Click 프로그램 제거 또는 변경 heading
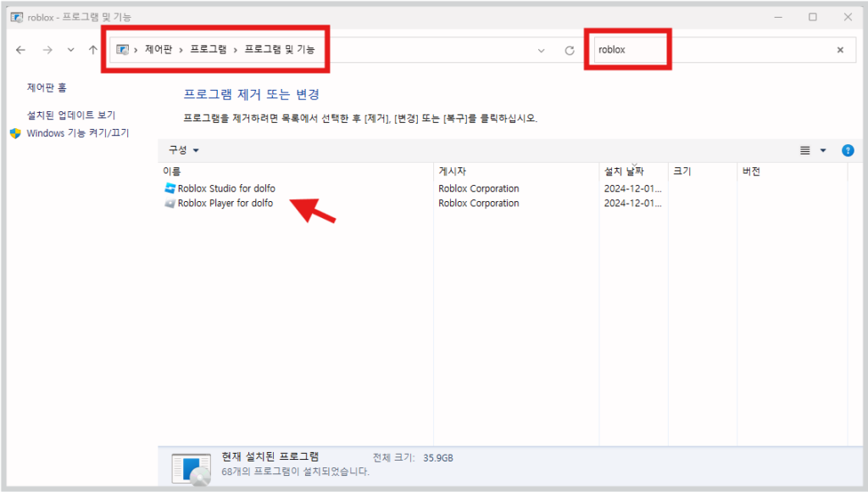The height and width of the screenshot is (492, 868). pos(252,94)
